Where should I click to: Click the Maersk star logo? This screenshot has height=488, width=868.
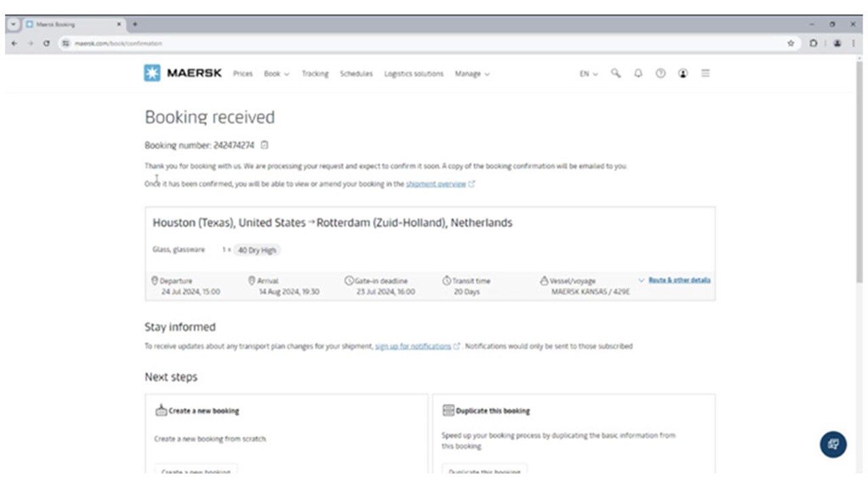[152, 73]
